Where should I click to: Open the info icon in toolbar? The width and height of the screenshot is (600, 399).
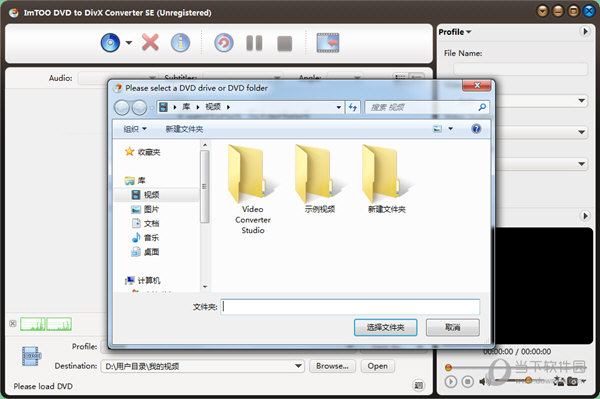[x=180, y=42]
